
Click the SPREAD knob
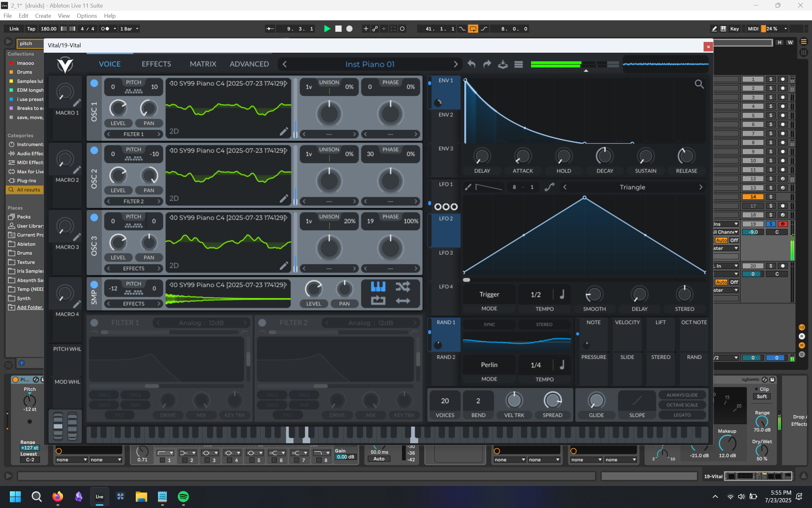(x=552, y=400)
